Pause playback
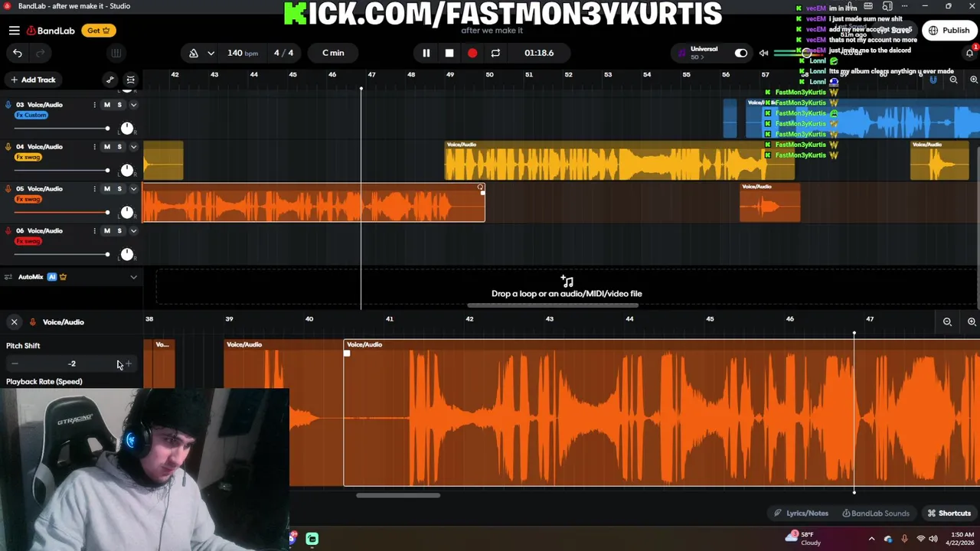 426,53
